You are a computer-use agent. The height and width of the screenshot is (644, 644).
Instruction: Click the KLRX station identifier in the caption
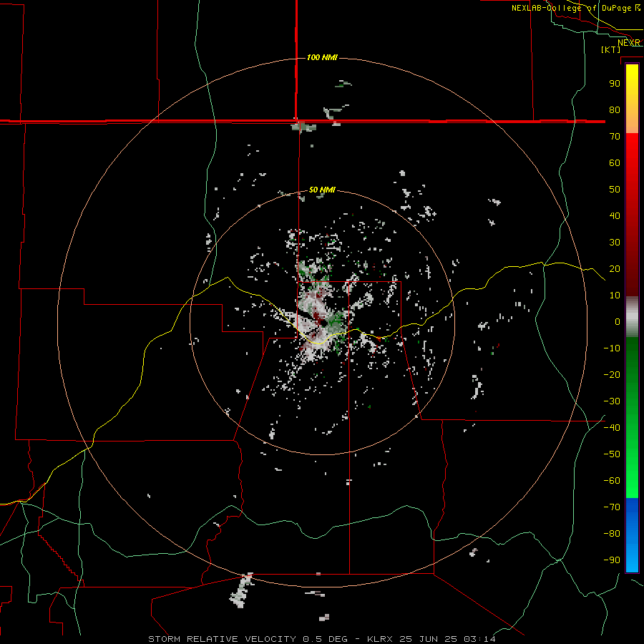point(380,639)
